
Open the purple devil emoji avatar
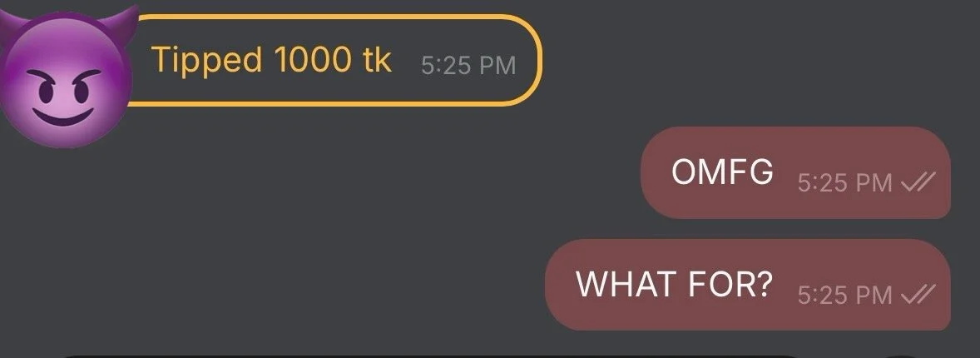point(66,78)
